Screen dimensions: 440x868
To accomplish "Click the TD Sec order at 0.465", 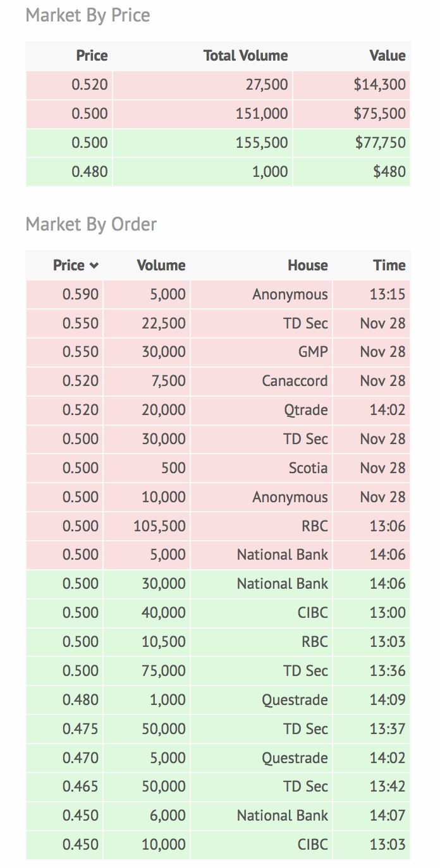I will (217, 787).
